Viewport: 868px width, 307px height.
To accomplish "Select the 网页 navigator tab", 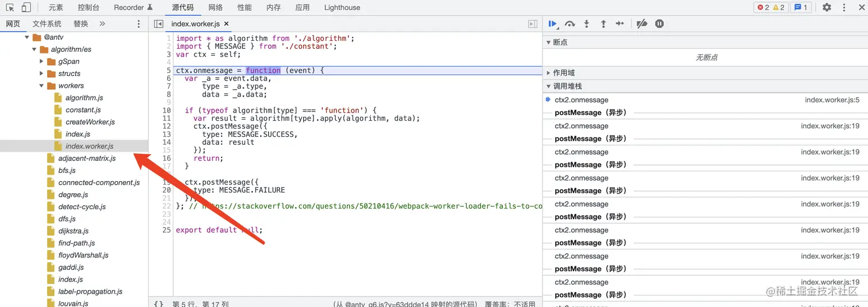I will pos(13,24).
